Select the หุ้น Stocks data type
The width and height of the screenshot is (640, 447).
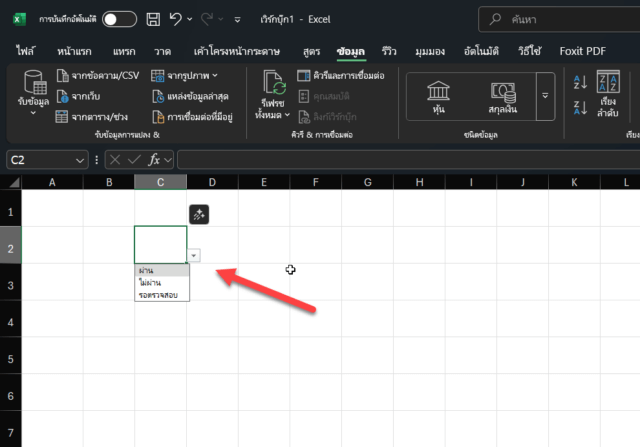[438, 97]
